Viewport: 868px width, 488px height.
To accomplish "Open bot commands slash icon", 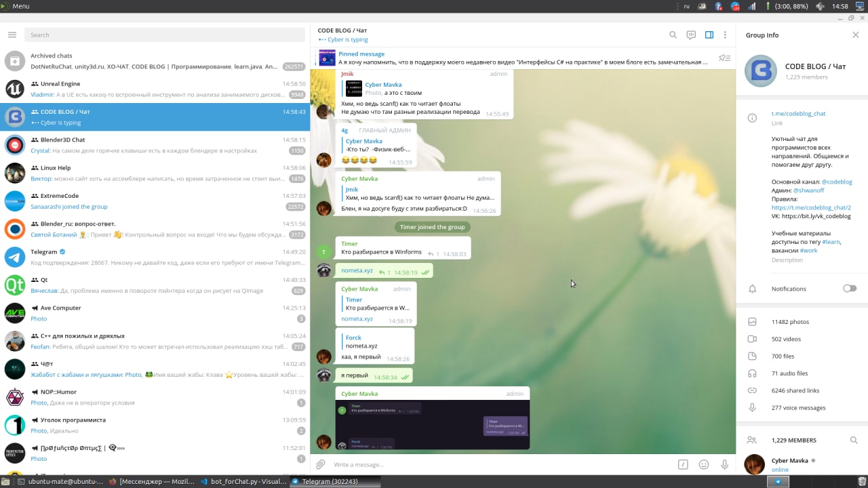I will (x=684, y=464).
